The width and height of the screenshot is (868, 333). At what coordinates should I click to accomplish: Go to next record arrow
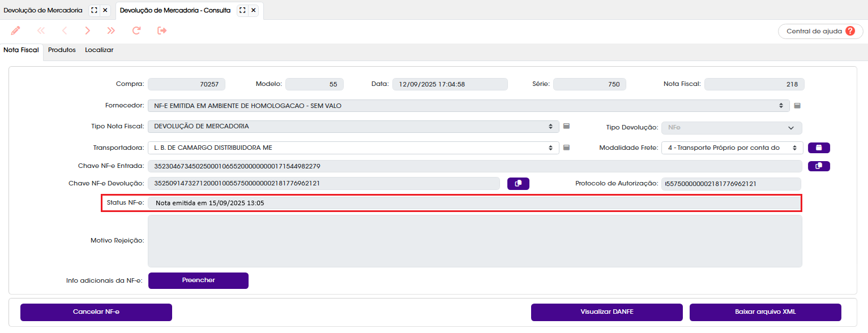coord(88,31)
